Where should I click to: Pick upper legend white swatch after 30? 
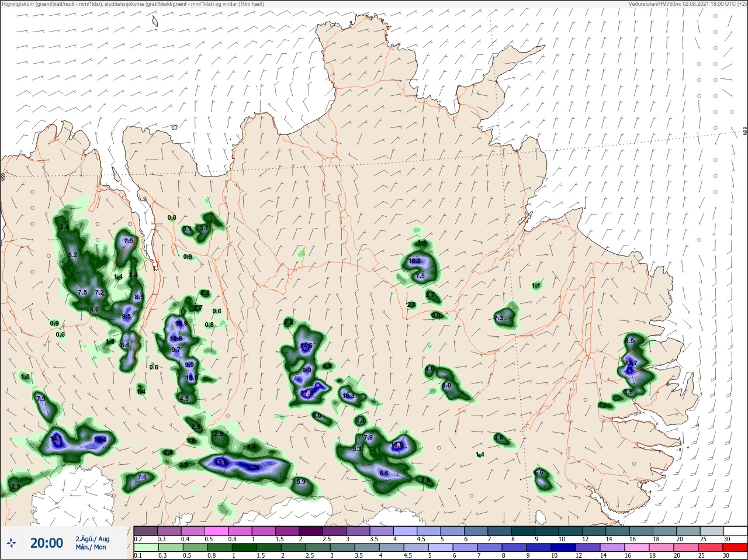[736, 531]
